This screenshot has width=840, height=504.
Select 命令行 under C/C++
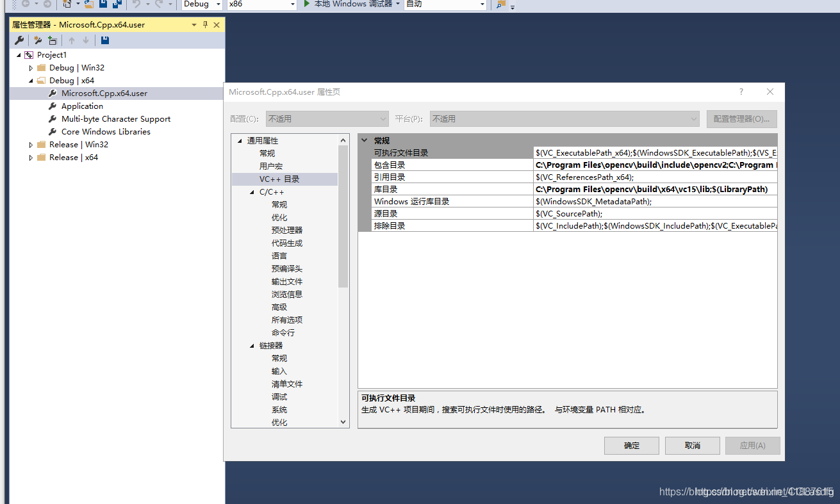283,333
